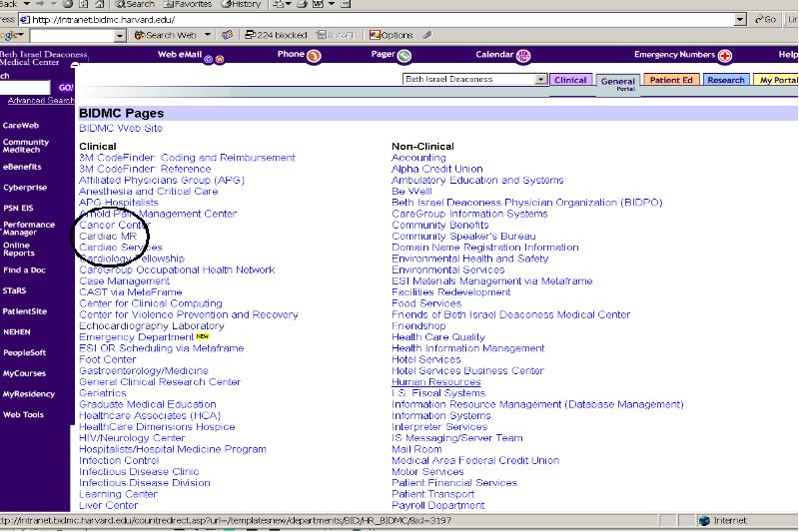Screen dimensions: 799x532
Task: Open the Emergency Department link
Action: [x=136, y=337]
